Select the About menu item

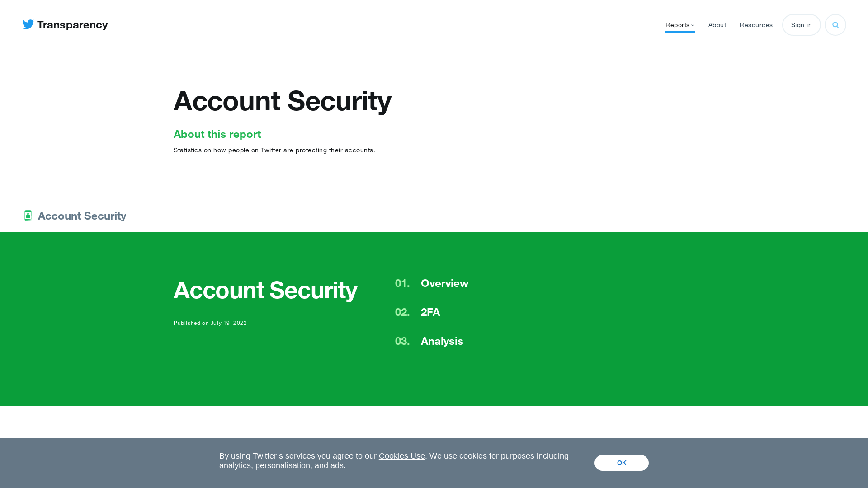point(717,24)
